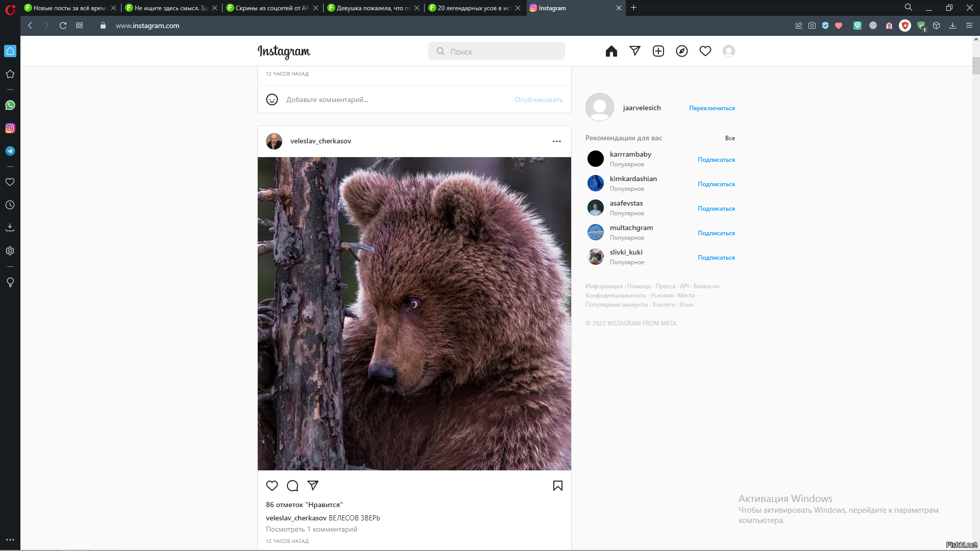This screenshot has height=551, width=980.
Task: Follow kimkardashian via Подписаться link
Action: pos(716,184)
